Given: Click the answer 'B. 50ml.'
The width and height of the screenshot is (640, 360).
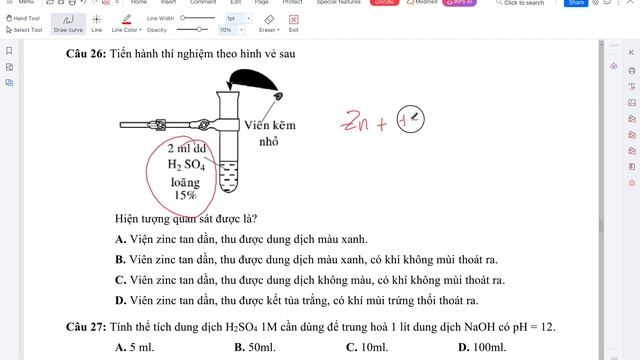Looking at the screenshot, I should (x=255, y=347).
